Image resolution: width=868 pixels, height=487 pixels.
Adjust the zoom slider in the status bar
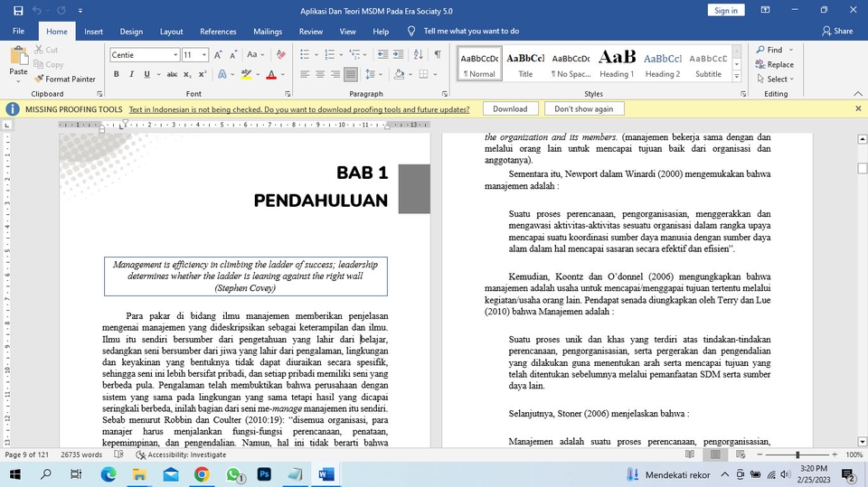point(797,454)
